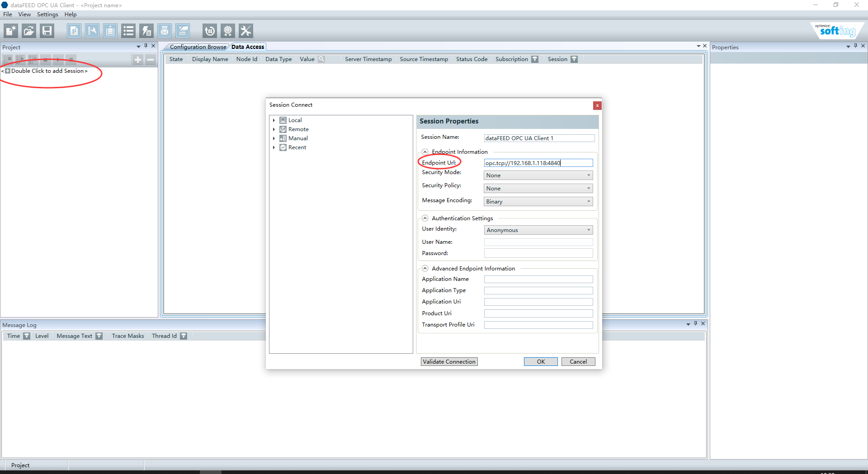The width and height of the screenshot is (868, 474).
Task: Click the minus remove button in Project panel
Action: tap(151, 59)
